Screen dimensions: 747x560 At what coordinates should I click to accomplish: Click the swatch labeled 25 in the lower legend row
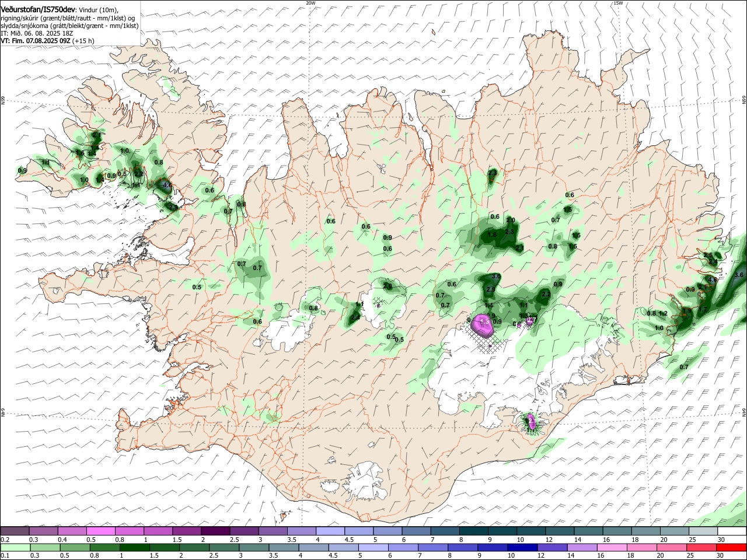pos(701,547)
